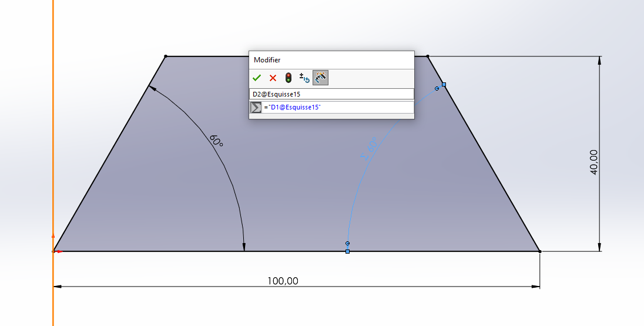Click the D2@Esquisse15 name field
This screenshot has width=644, height=326.
pos(331,94)
